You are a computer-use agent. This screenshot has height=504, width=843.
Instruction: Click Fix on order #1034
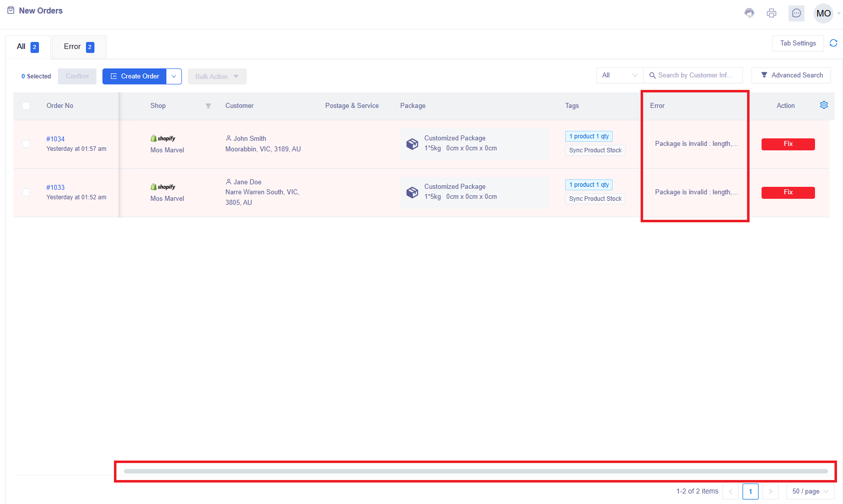point(788,144)
